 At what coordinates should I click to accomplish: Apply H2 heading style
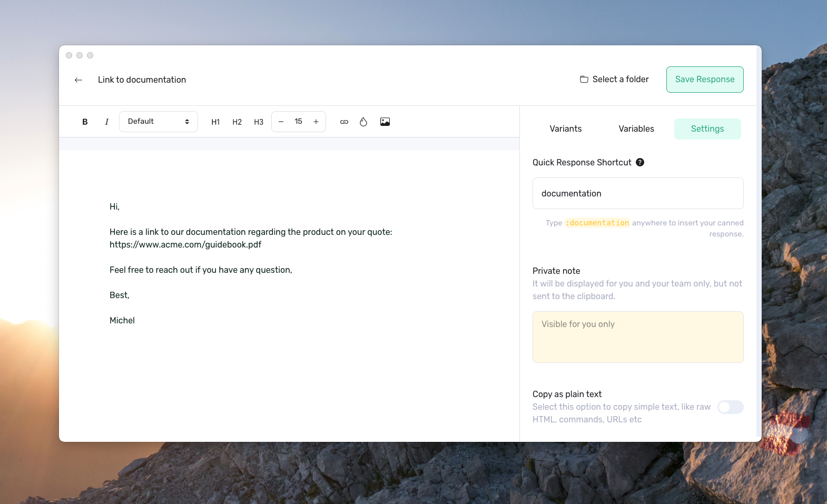pyautogui.click(x=237, y=122)
